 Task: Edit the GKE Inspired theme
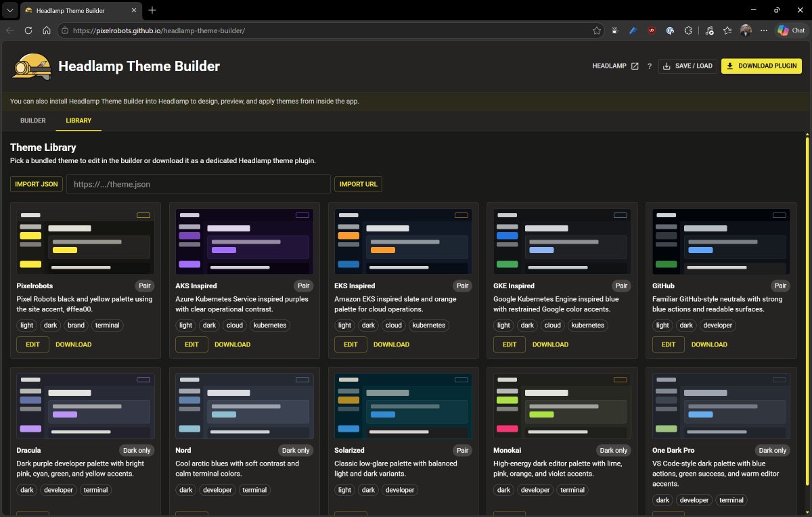510,344
